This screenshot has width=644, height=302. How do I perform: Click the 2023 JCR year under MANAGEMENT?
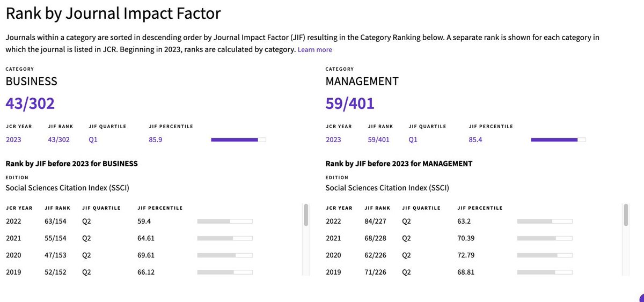[x=333, y=140]
